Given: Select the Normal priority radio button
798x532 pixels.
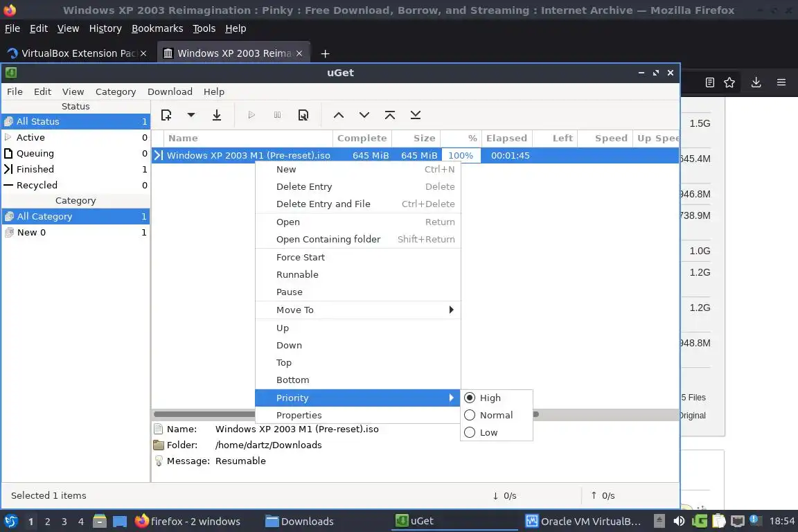Looking at the screenshot, I should coord(470,415).
